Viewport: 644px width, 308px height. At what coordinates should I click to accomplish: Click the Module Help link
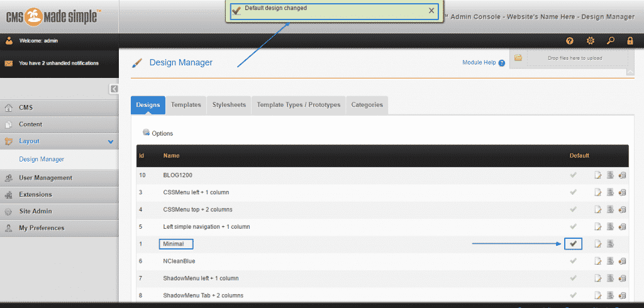point(479,63)
